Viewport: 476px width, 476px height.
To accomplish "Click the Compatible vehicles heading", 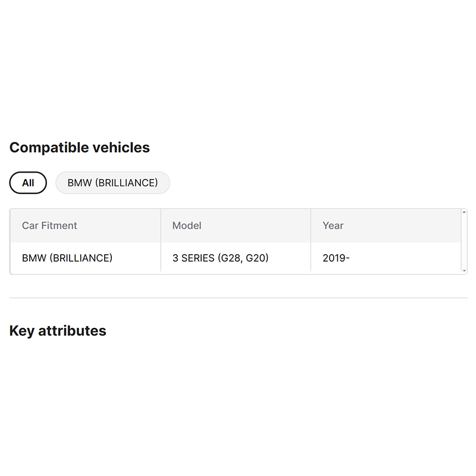I will pos(80,148).
